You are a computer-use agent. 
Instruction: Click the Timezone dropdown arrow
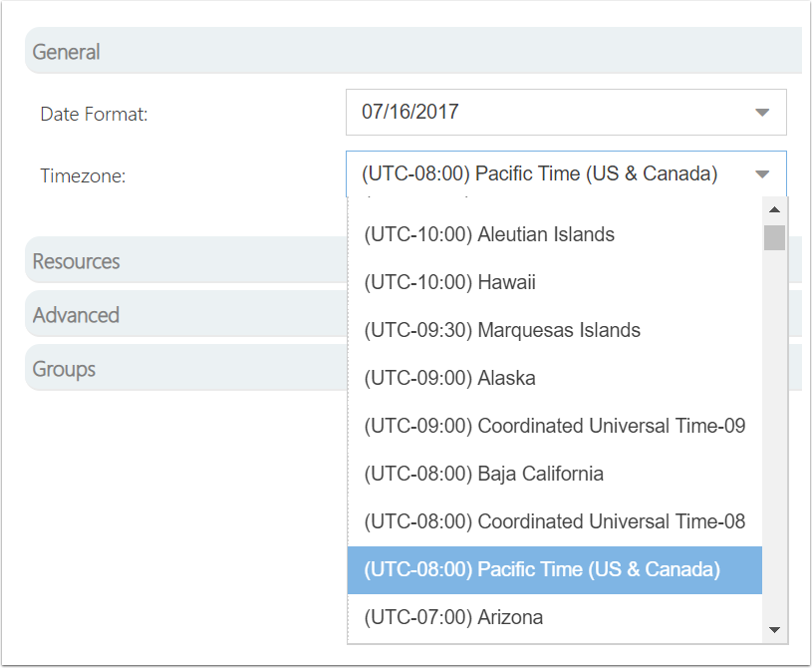point(762,174)
